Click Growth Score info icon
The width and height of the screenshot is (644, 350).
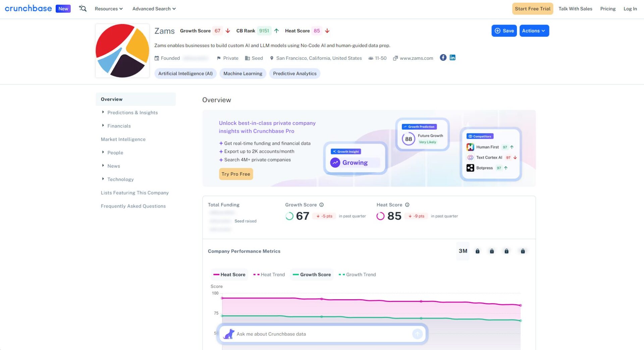pyautogui.click(x=321, y=205)
